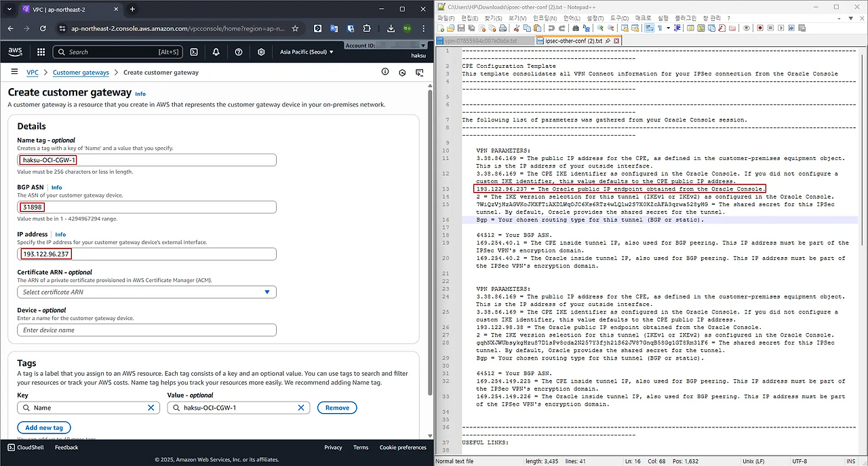Click the Device name input field
This screenshot has width=868, height=466.
(x=146, y=330)
